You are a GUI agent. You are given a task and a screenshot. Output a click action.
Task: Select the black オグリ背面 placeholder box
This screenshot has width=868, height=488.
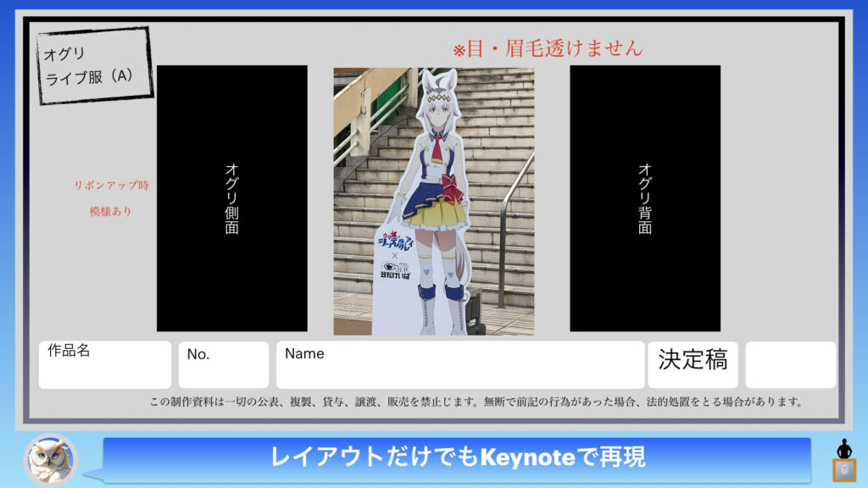(645, 198)
